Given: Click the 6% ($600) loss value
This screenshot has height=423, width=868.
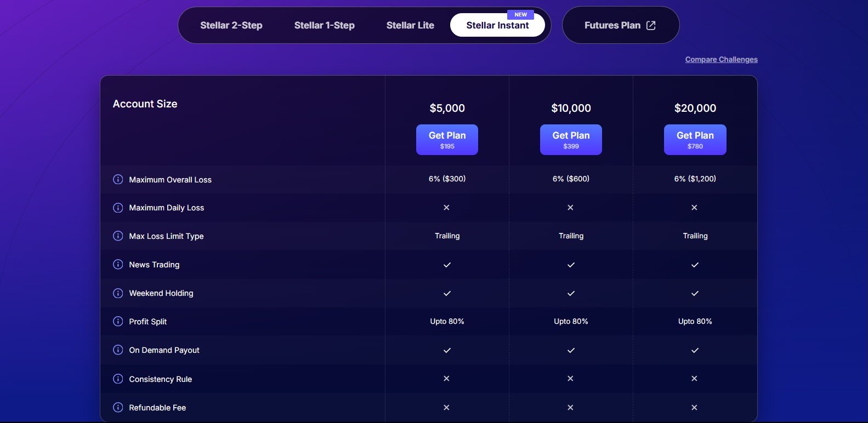Looking at the screenshot, I should (x=571, y=179).
